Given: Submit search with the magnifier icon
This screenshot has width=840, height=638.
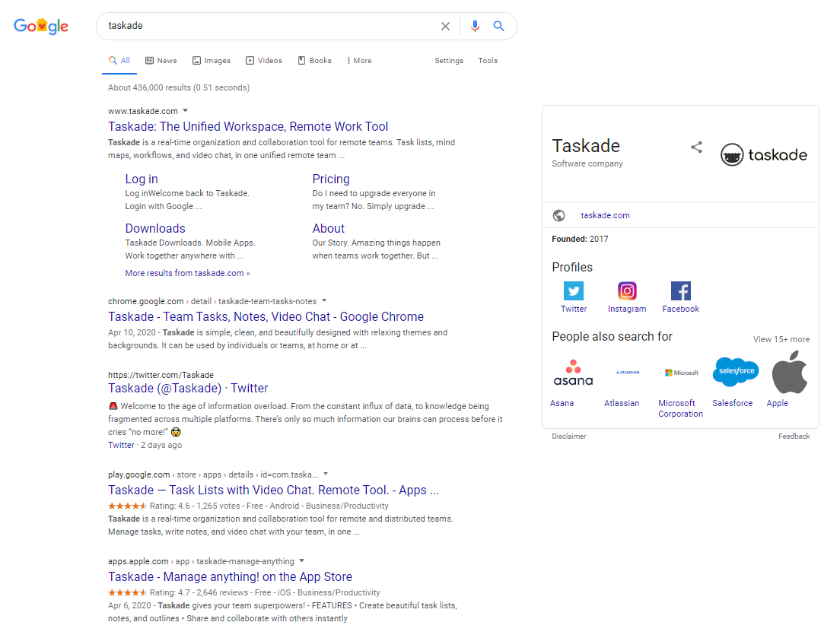Looking at the screenshot, I should click(499, 26).
